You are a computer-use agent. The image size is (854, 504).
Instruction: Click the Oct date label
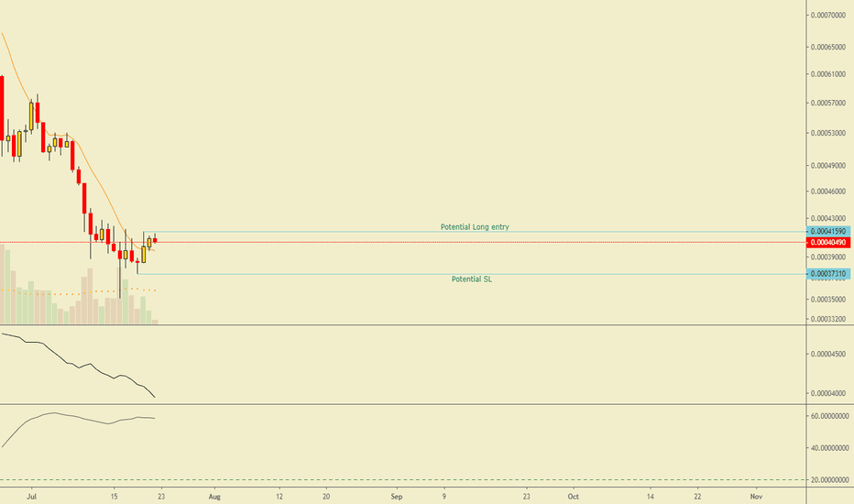573,497
